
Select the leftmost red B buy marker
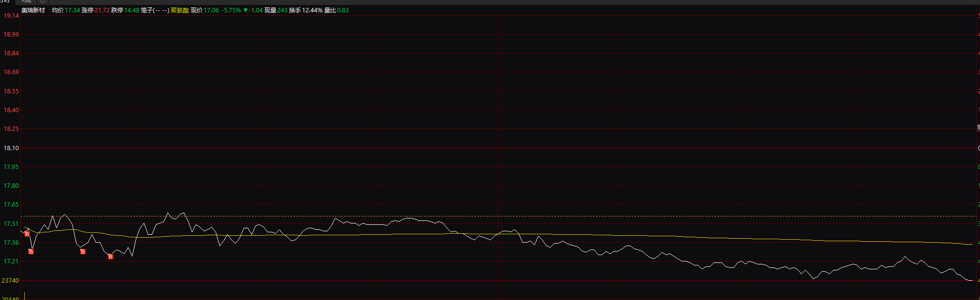tap(27, 234)
